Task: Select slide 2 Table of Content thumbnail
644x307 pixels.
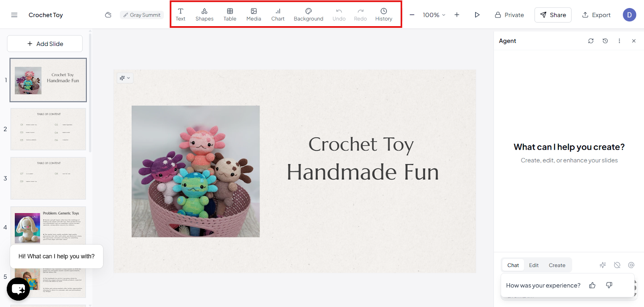Action: [48, 129]
